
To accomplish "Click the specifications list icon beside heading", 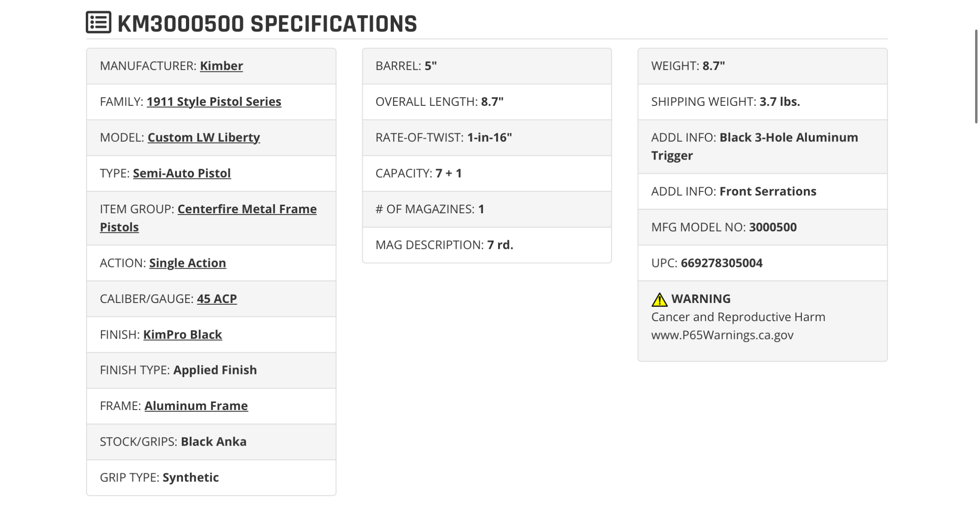I will coord(98,22).
